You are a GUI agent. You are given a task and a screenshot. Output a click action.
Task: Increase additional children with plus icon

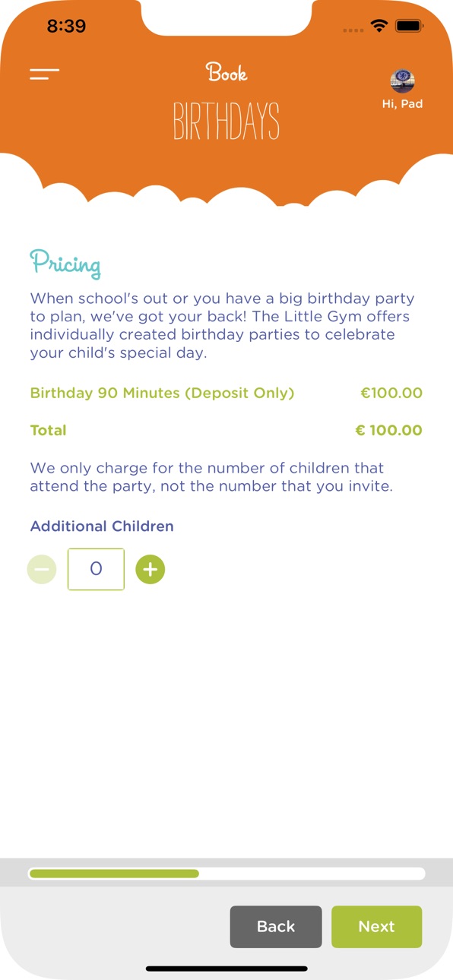(150, 569)
